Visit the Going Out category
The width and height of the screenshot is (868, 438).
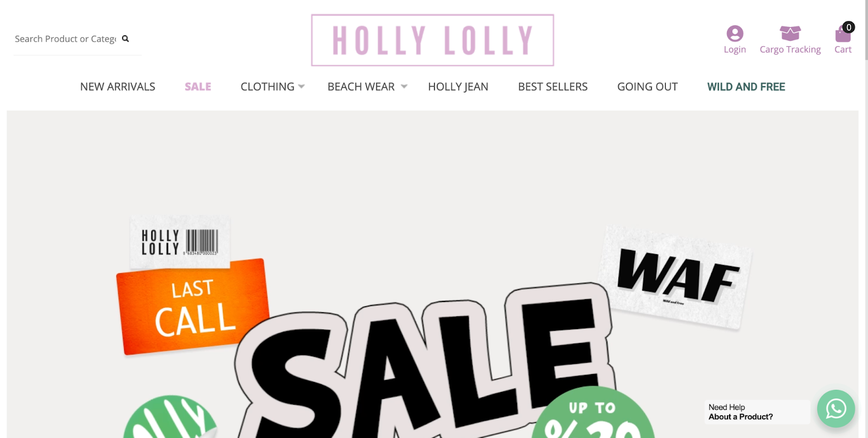(x=647, y=87)
